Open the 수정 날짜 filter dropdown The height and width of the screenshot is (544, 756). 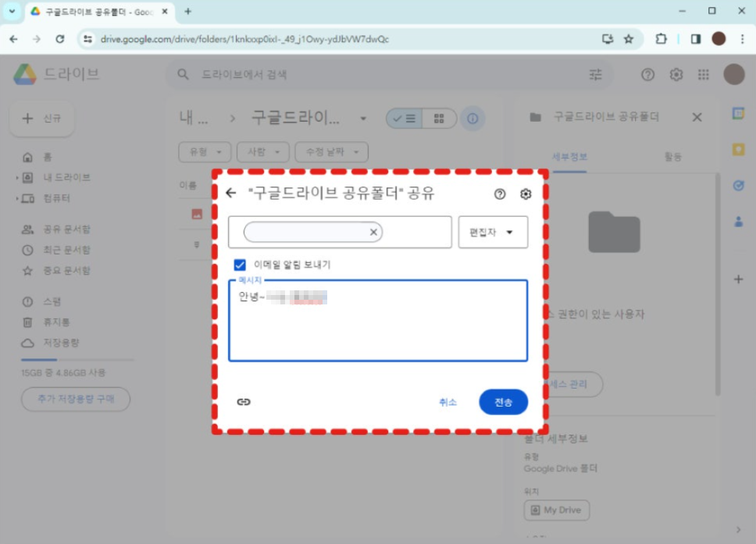click(x=332, y=152)
